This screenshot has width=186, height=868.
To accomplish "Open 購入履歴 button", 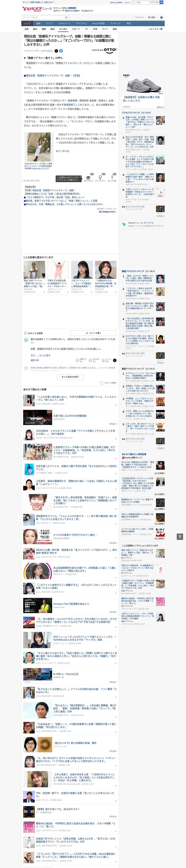I will [152, 17].
